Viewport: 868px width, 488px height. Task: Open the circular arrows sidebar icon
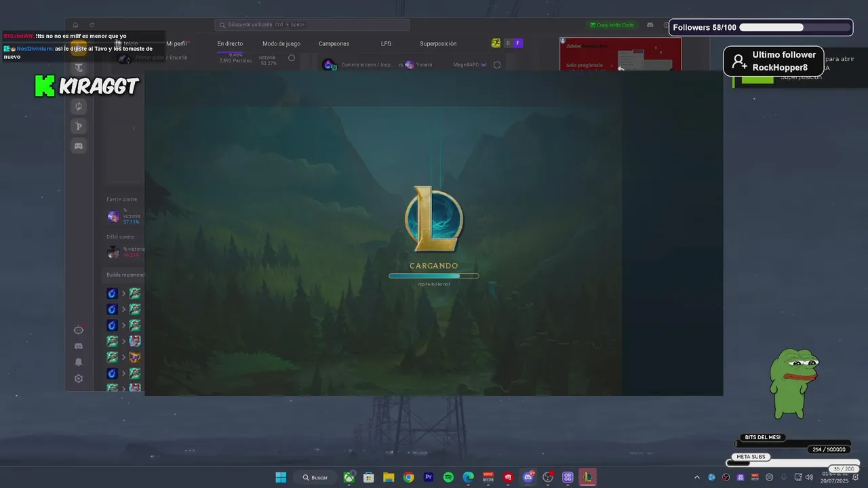(79, 106)
